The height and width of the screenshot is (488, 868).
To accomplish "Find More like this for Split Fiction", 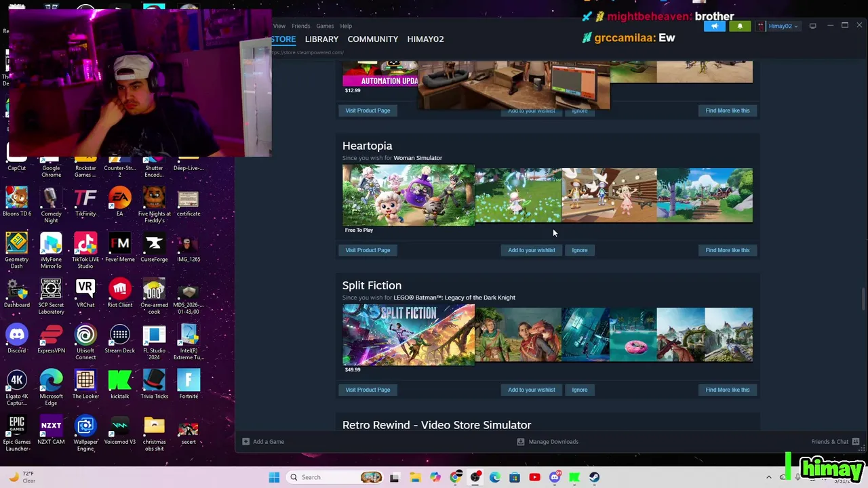I will click(727, 390).
